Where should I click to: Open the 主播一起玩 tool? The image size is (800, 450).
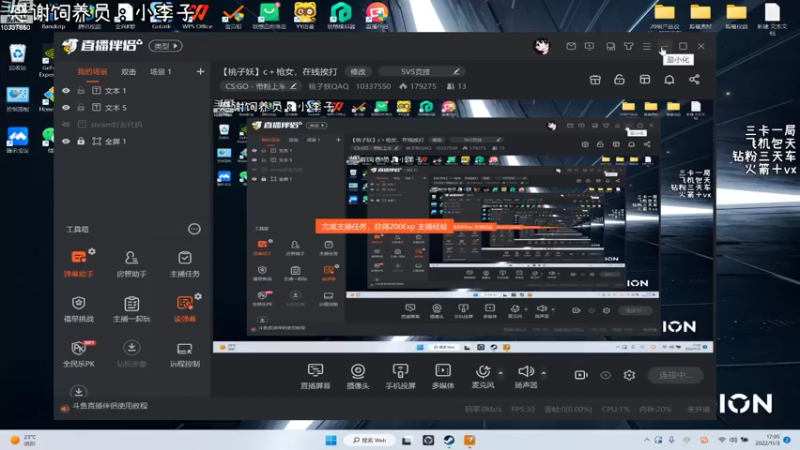131,309
